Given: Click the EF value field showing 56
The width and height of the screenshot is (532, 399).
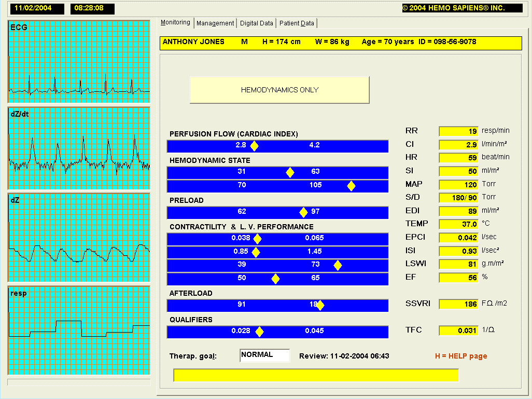Looking at the screenshot, I should tap(458, 278).
